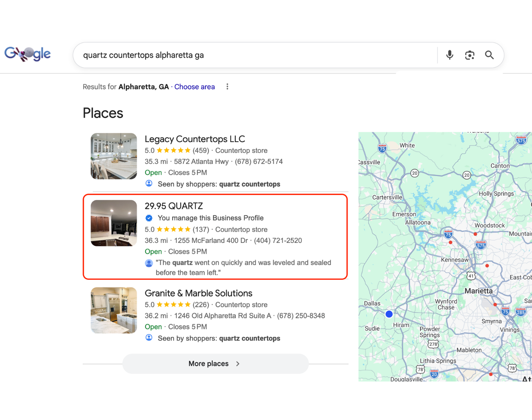Click the phone number of 29.95 QUARTZ
532x420 pixels.
click(x=278, y=240)
